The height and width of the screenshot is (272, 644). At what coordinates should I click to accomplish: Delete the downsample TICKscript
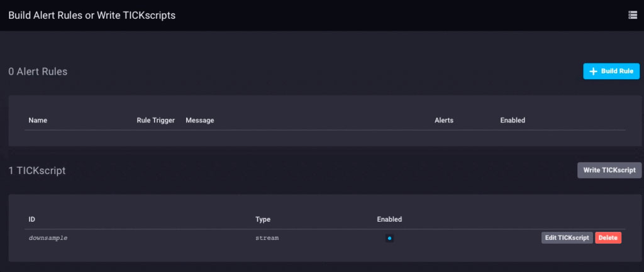(x=608, y=238)
